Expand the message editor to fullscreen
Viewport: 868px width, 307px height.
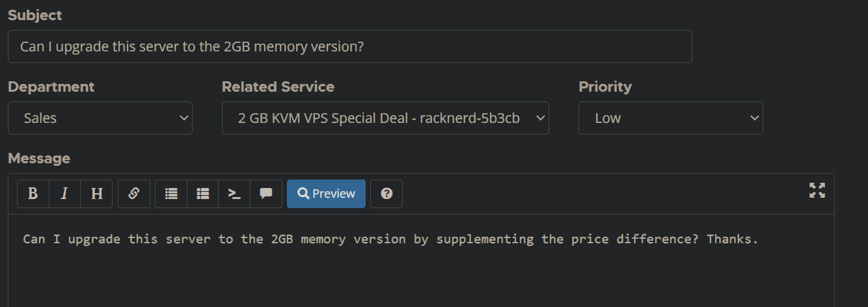point(817,190)
